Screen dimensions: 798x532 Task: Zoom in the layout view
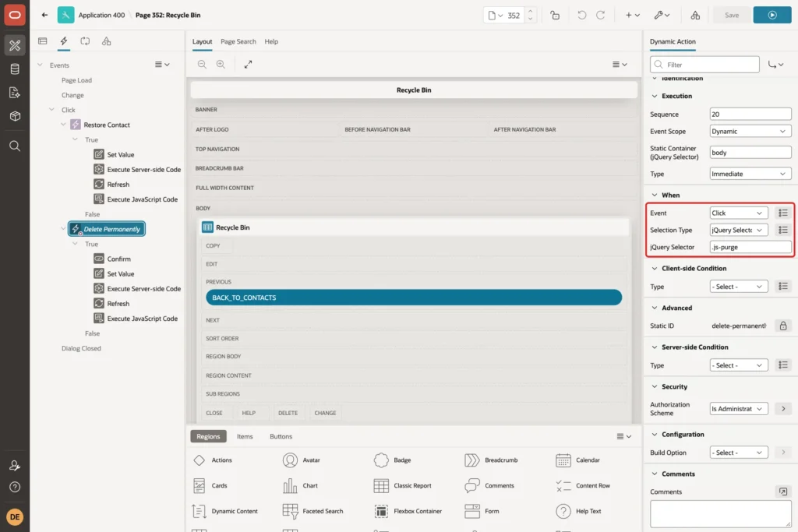pyautogui.click(x=221, y=65)
